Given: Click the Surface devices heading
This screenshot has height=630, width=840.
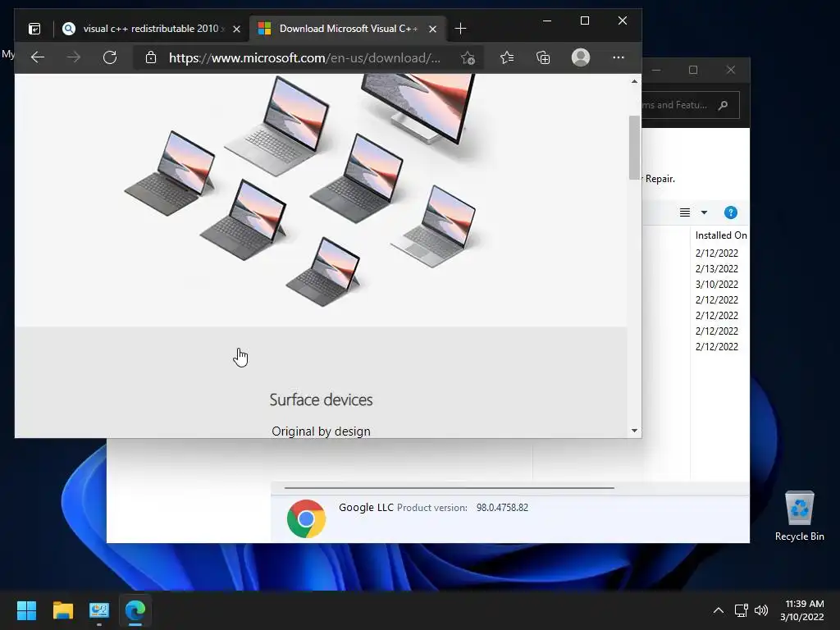Looking at the screenshot, I should 321,399.
